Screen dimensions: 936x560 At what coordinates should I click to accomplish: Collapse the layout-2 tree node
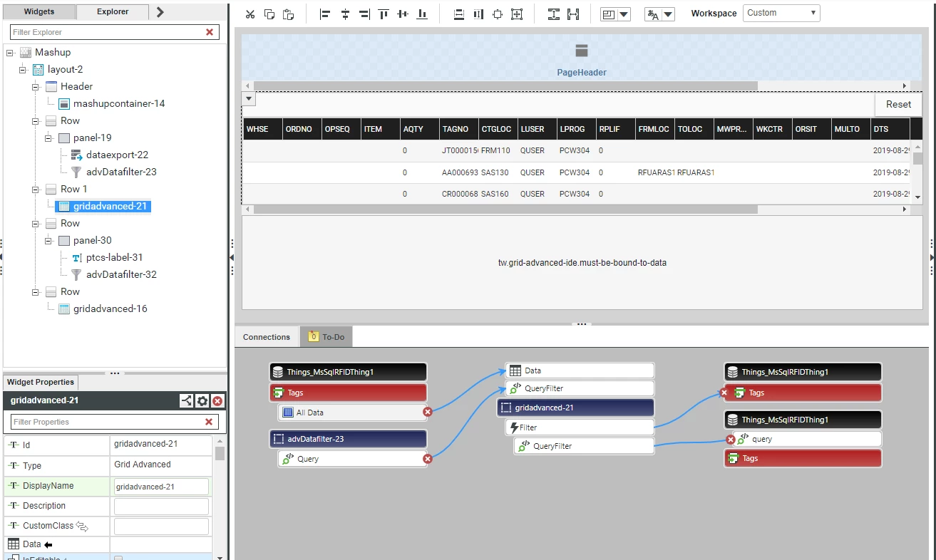pos(23,70)
